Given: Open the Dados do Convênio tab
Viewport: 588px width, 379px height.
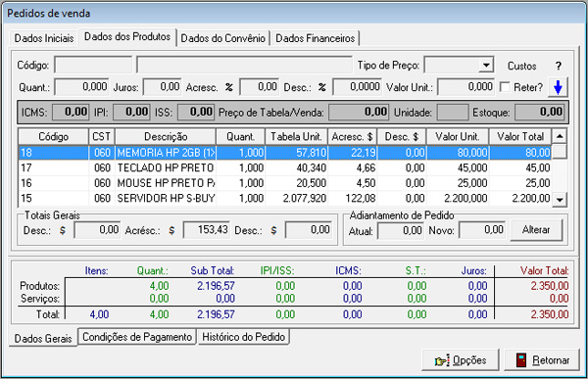Looking at the screenshot, I should point(223,38).
